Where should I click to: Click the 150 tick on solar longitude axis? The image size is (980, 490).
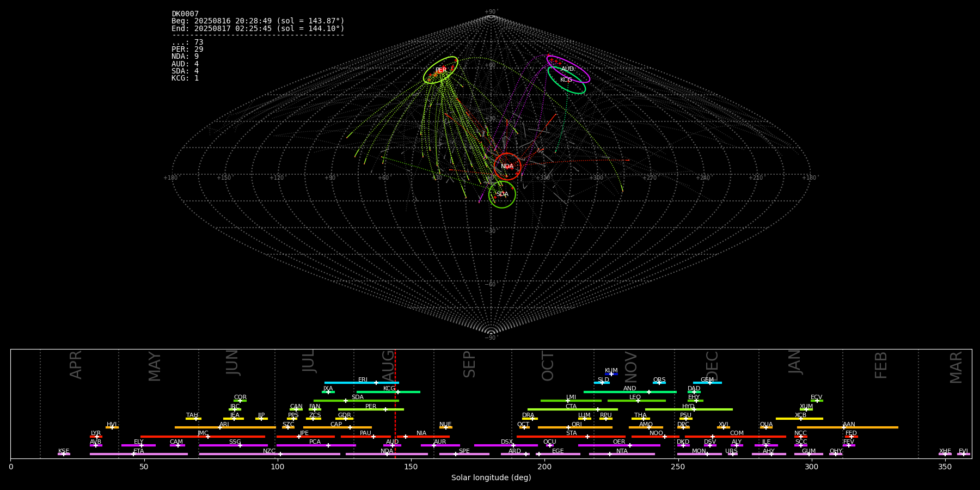(x=411, y=467)
